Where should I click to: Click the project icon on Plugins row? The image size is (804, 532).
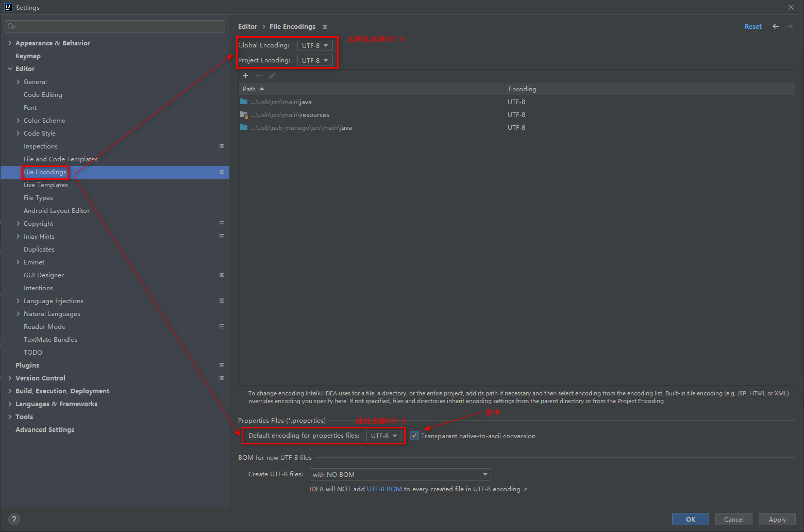222,365
